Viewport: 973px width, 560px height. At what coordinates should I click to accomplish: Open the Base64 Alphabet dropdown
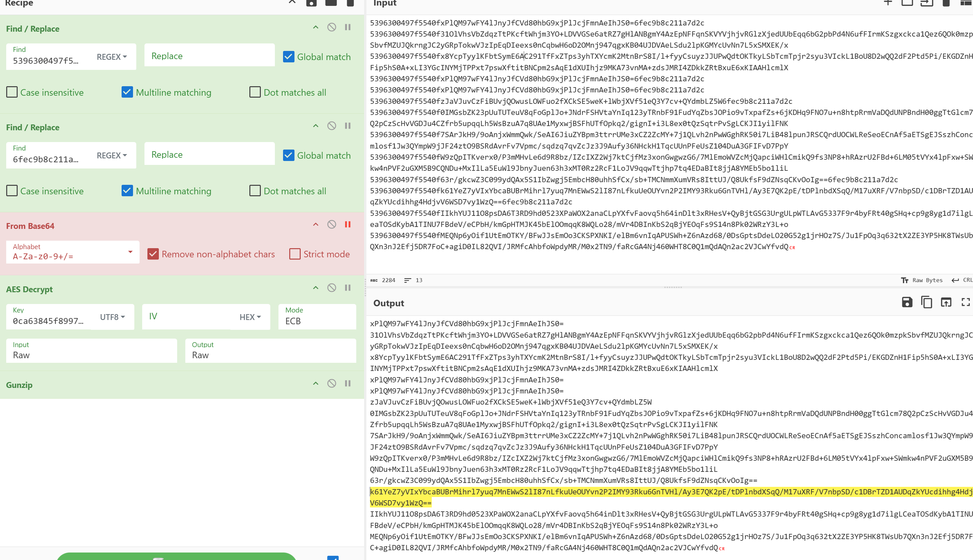130,252
